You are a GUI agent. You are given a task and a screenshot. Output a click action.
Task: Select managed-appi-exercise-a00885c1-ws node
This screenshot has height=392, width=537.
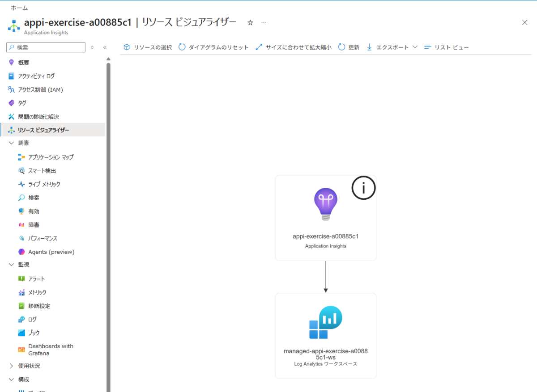coord(326,336)
